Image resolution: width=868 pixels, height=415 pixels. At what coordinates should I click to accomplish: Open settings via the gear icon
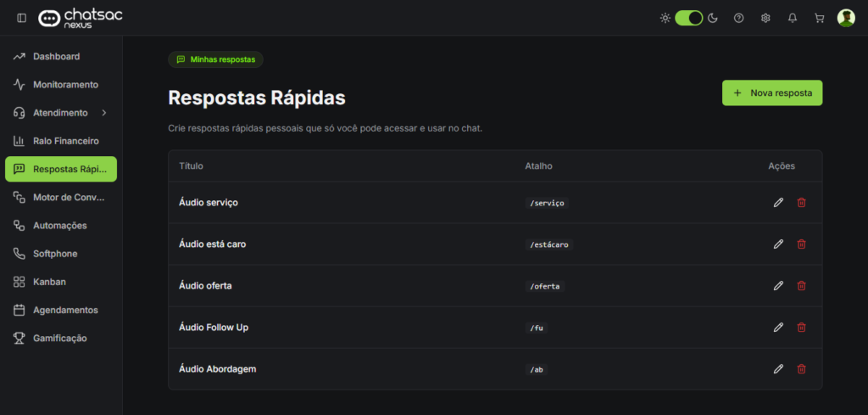765,18
